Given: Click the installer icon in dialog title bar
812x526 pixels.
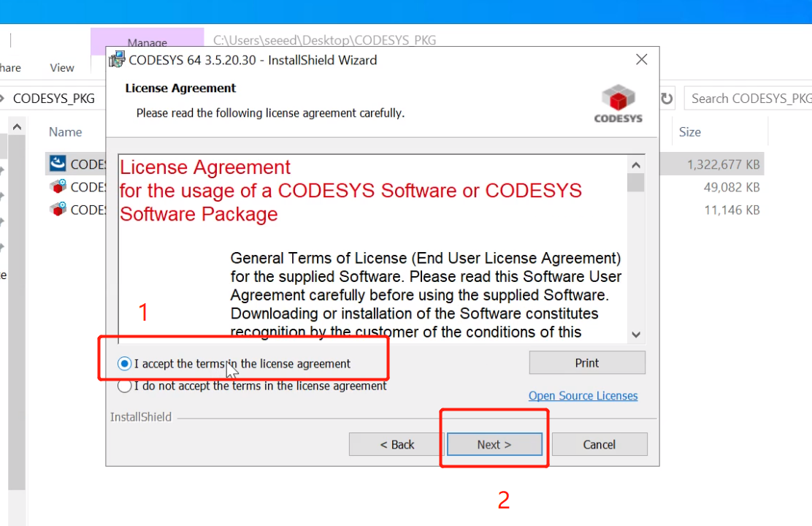Looking at the screenshot, I should (117, 60).
